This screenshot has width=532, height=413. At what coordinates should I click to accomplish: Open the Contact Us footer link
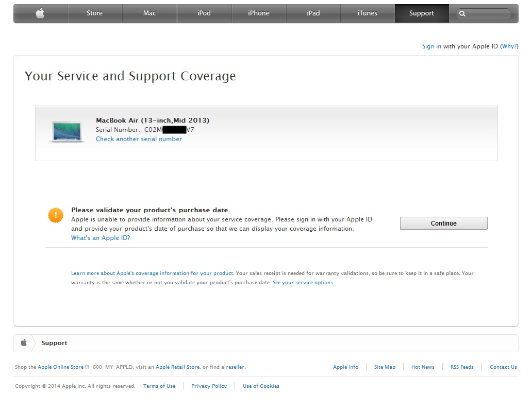[503, 367]
